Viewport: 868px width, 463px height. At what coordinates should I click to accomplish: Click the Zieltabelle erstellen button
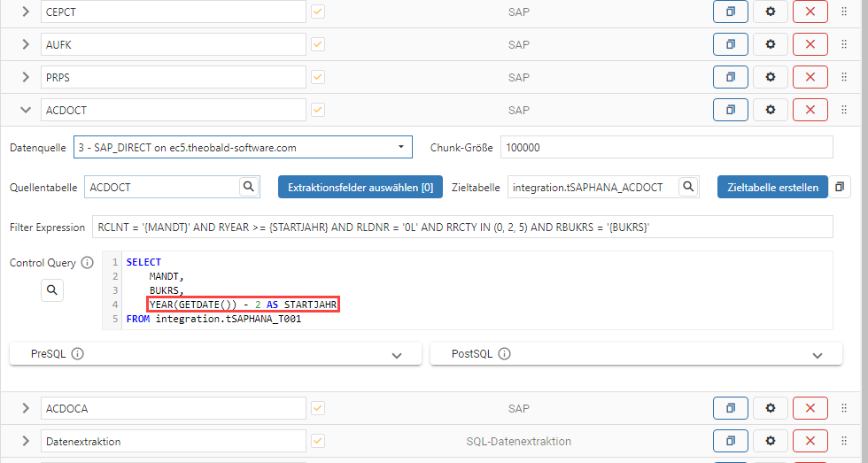(771, 187)
